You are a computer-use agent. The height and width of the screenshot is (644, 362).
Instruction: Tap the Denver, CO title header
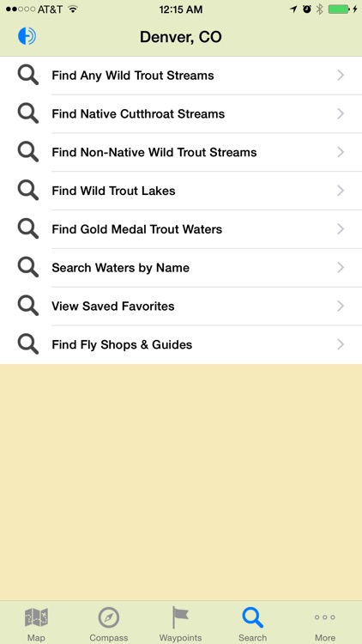tap(181, 38)
